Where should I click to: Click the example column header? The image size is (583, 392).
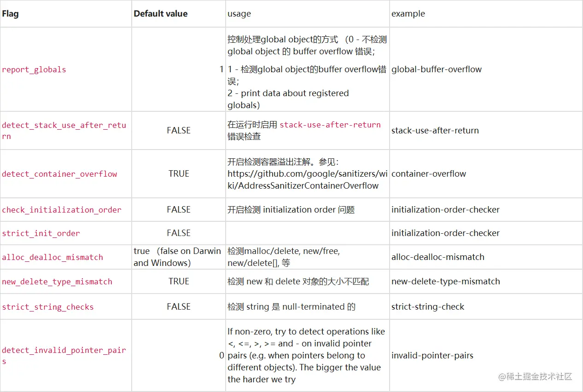tap(408, 14)
